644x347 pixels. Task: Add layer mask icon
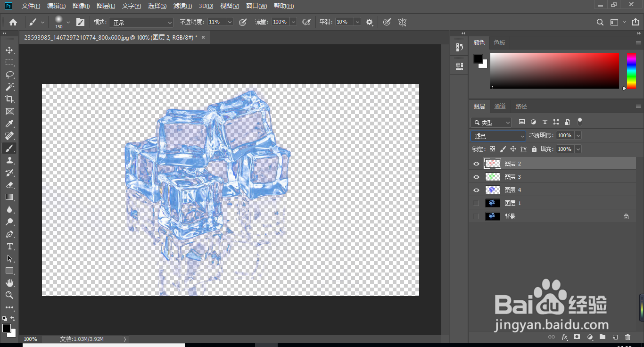pos(577,337)
